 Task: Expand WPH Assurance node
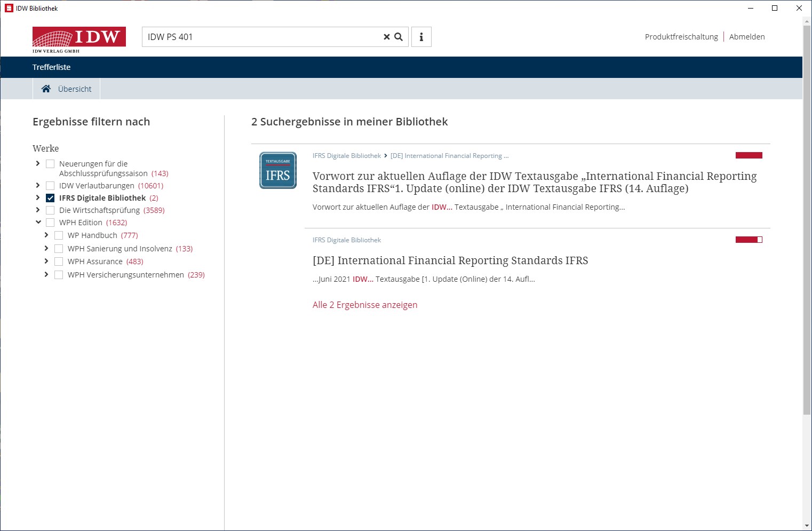coord(46,261)
